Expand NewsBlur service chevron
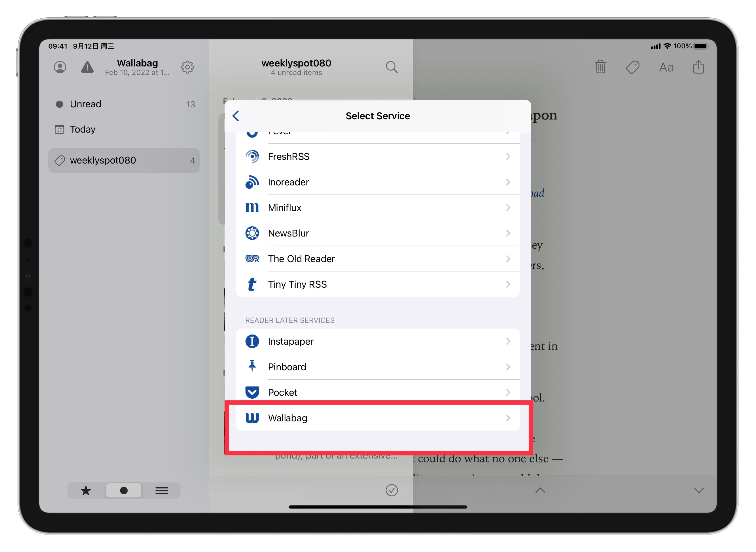Screen dimensions: 756x552 [508, 233]
